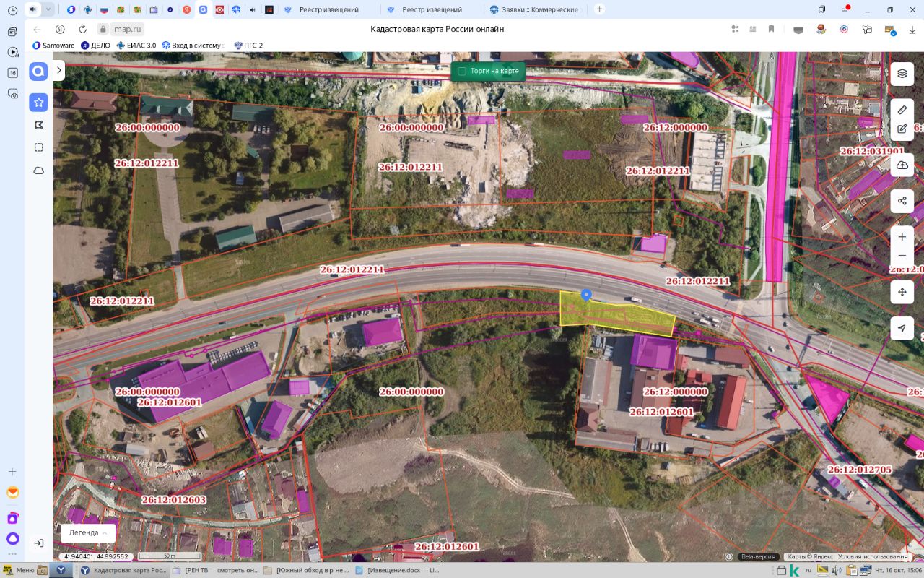Select the pinned Yandex 'Я' tab

tap(186, 9)
